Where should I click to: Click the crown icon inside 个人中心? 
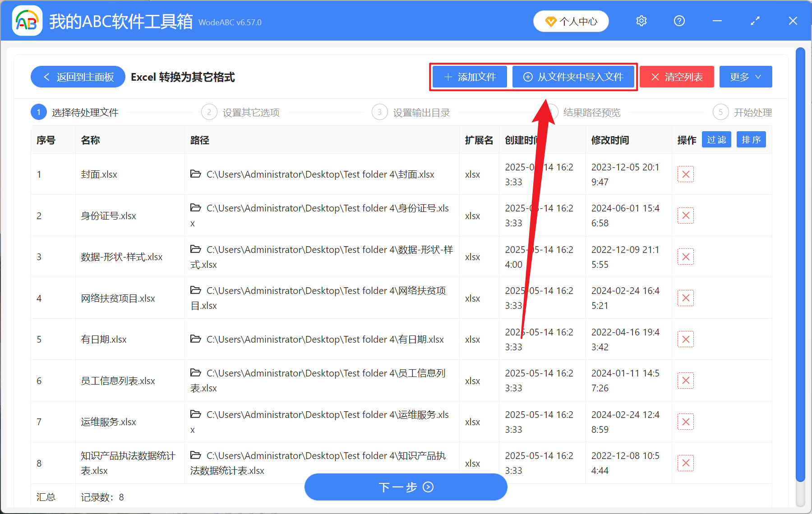click(x=551, y=21)
